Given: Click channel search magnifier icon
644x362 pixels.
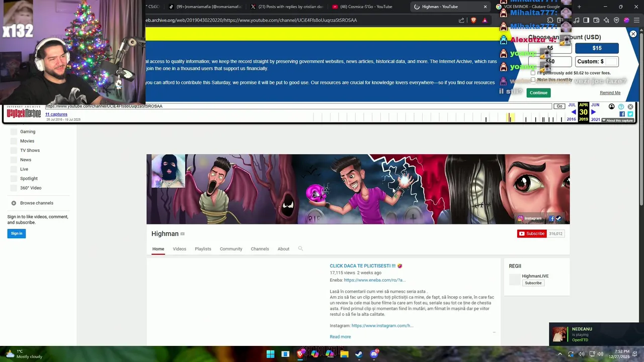Looking at the screenshot, I should (300, 248).
